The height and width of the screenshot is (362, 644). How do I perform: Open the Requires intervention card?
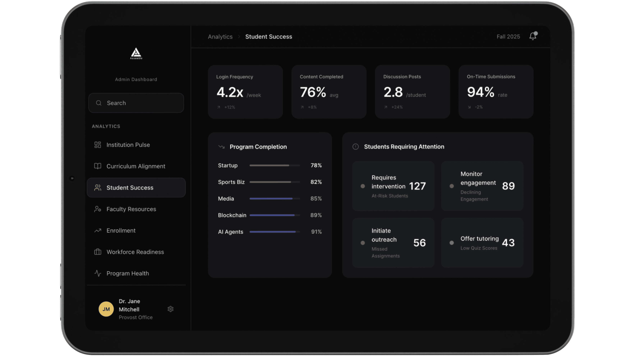[393, 186]
